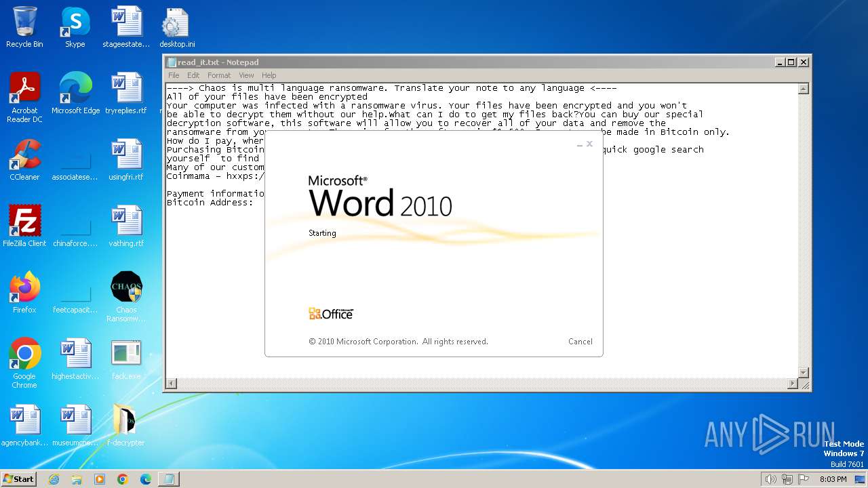Viewport: 868px width, 488px height.
Task: Open Google Chrome desktop shortcut
Action: pyautogui.click(x=24, y=363)
